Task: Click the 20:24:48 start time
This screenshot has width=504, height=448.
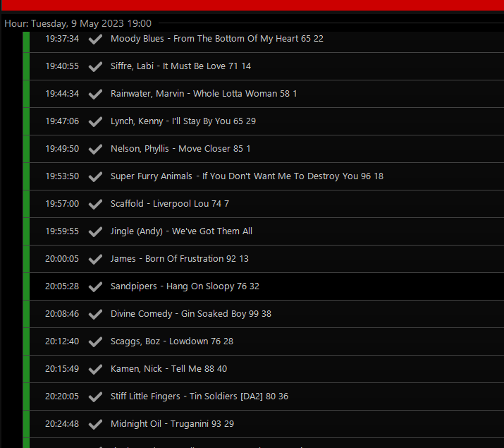Action: (x=62, y=423)
